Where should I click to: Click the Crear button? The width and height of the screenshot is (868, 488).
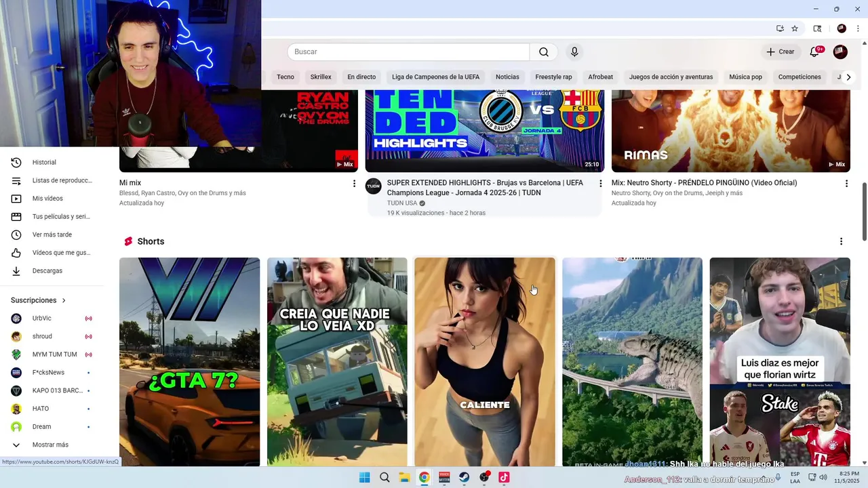781,52
